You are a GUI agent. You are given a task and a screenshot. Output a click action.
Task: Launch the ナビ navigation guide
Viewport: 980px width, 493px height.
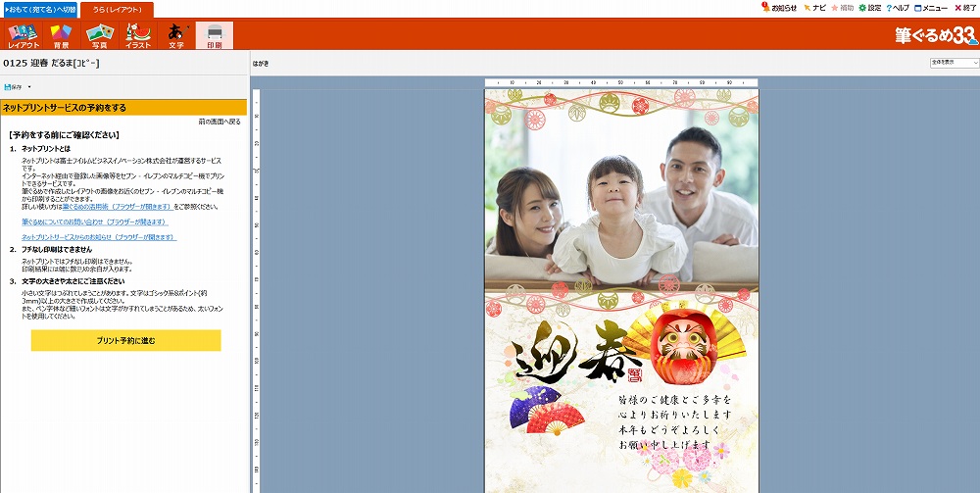point(814,8)
